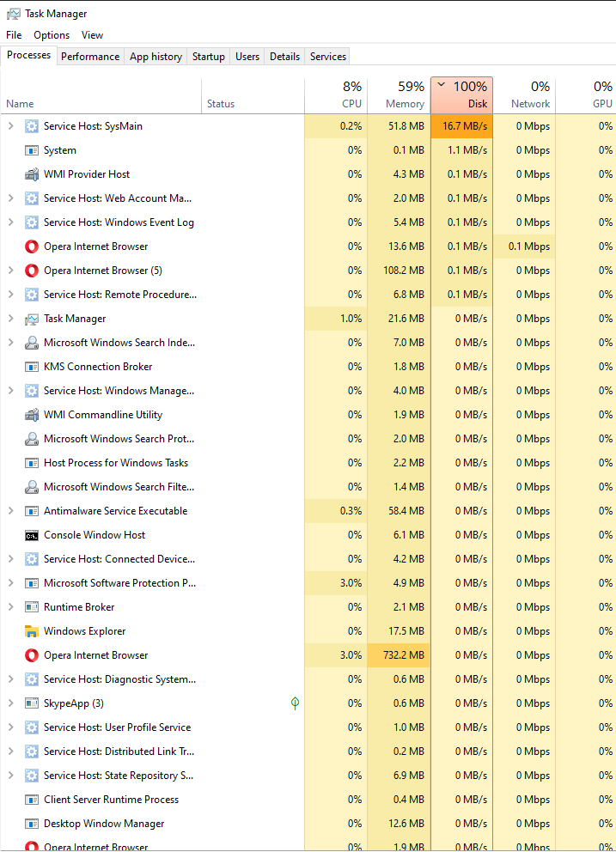Click the Windows Explorer folder icon
This screenshot has width=616, height=852.
[x=32, y=631]
